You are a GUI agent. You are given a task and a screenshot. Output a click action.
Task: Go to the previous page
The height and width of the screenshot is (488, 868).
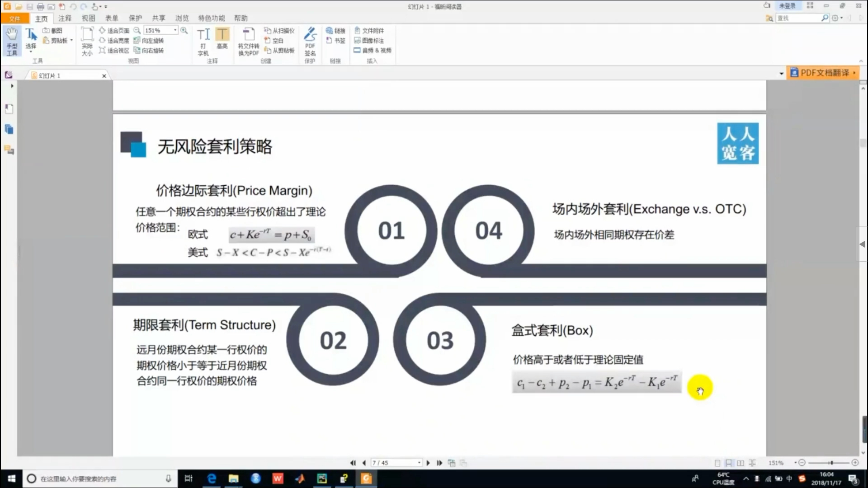click(364, 463)
